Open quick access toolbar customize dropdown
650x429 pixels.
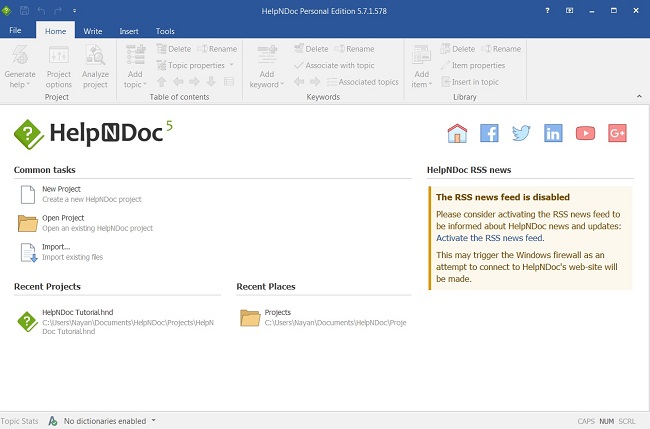75,11
